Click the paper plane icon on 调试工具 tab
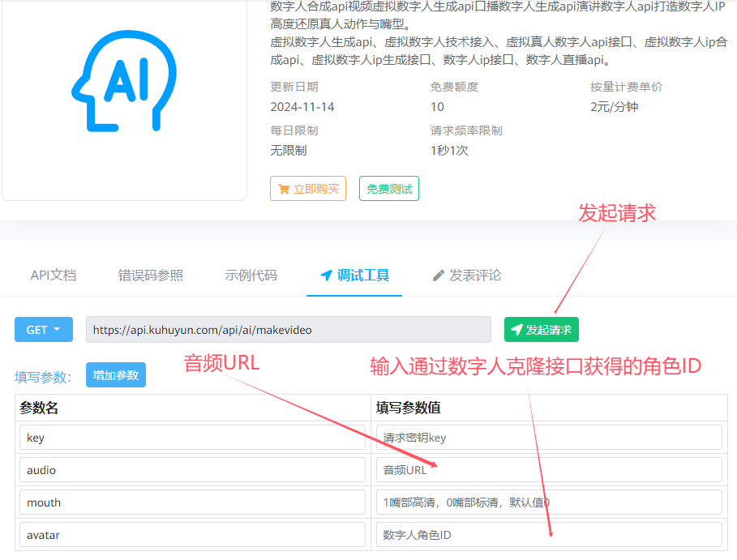This screenshot has height=560, width=737. click(326, 276)
